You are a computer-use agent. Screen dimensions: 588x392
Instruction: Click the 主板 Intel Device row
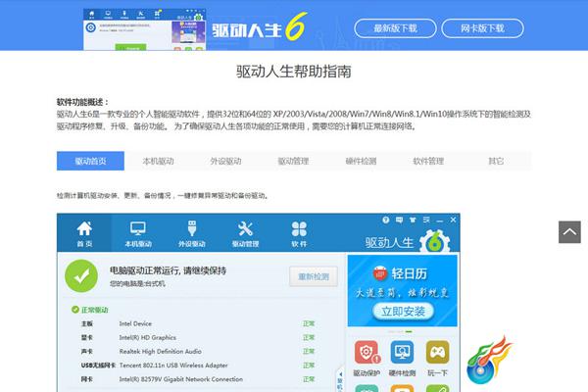click(x=199, y=323)
